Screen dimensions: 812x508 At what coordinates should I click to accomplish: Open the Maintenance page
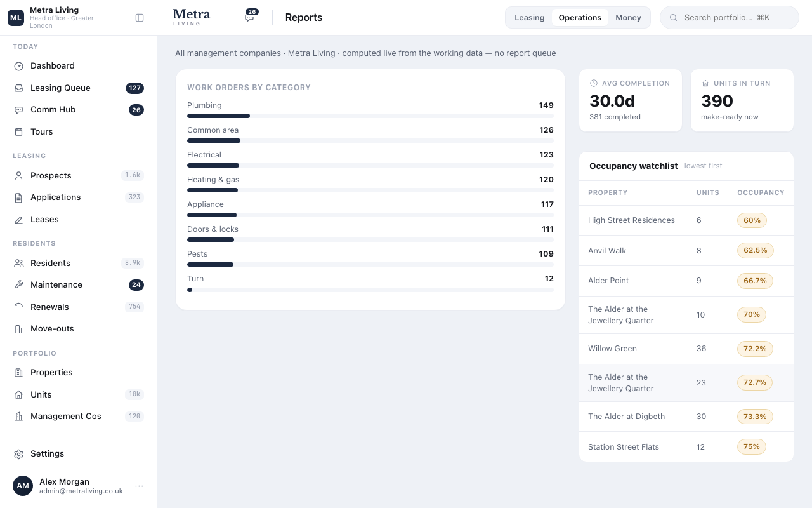79,285
